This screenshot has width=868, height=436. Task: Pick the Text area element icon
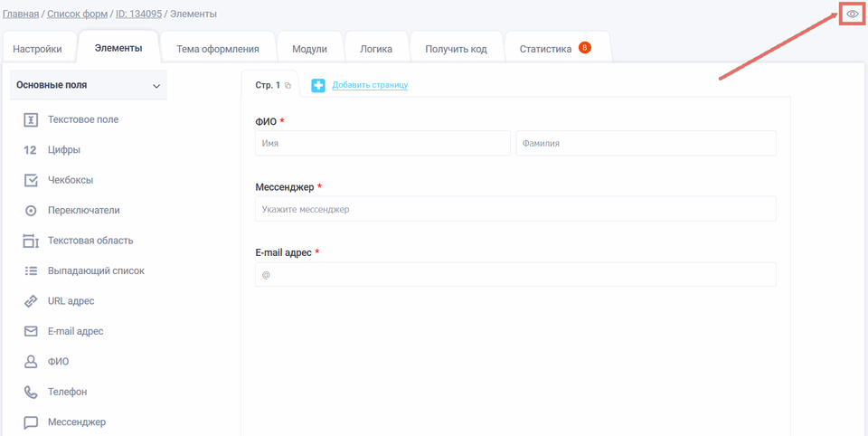[31, 241]
